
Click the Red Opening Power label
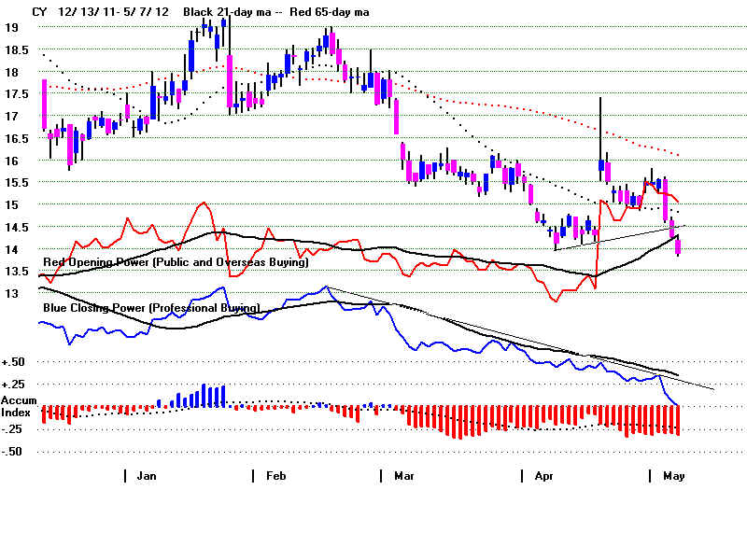pos(173,263)
